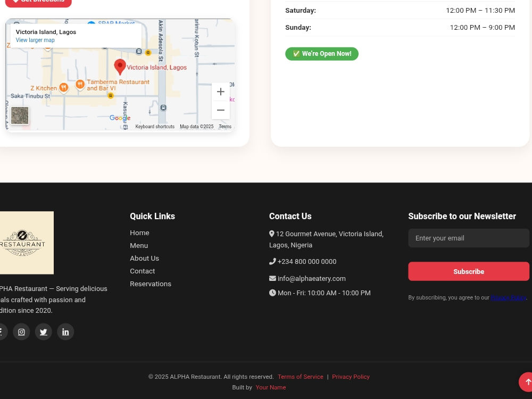Go to Home quick link
The image size is (532, 399).
(139, 233)
